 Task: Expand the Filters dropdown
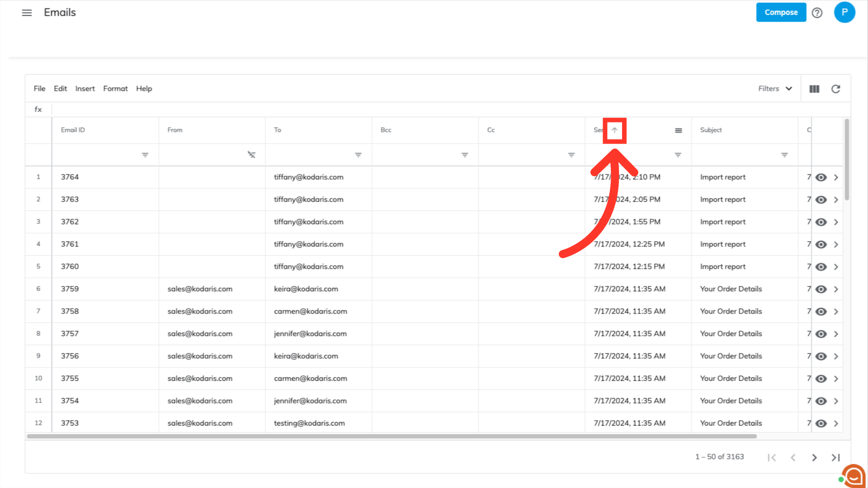(775, 89)
